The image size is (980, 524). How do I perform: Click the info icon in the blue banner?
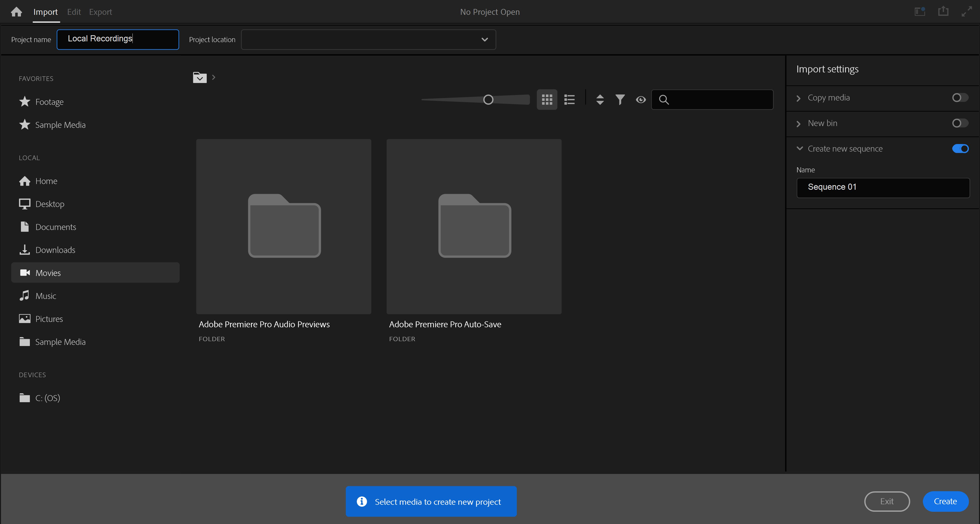[362, 502]
